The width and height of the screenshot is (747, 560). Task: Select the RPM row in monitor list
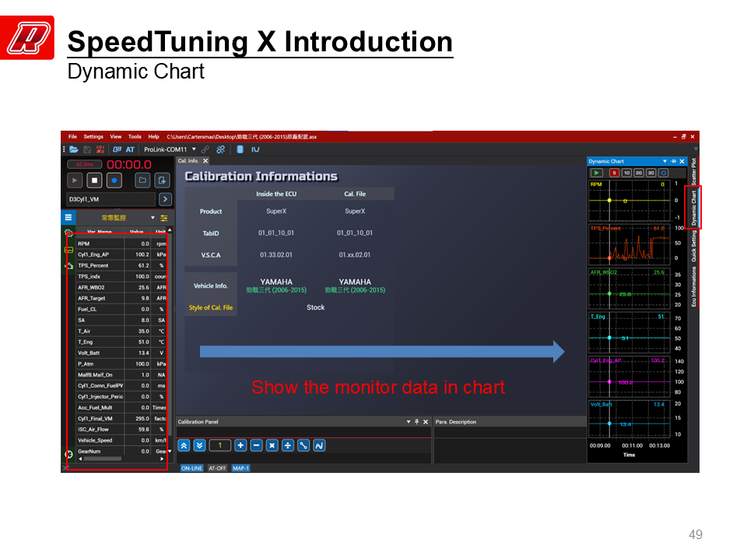pyautogui.click(x=121, y=243)
